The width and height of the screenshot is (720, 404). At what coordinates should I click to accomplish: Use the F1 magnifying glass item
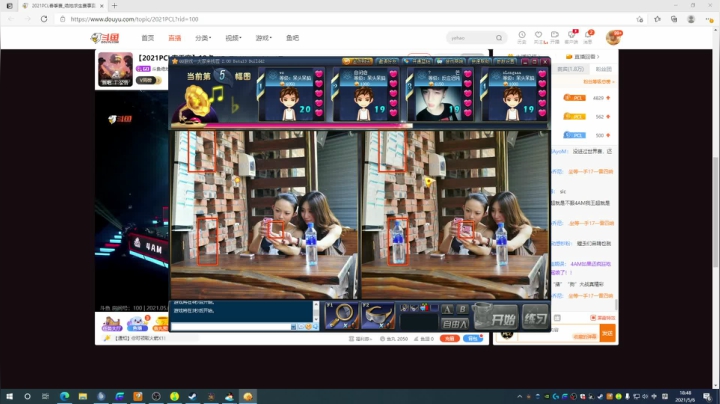point(342,315)
